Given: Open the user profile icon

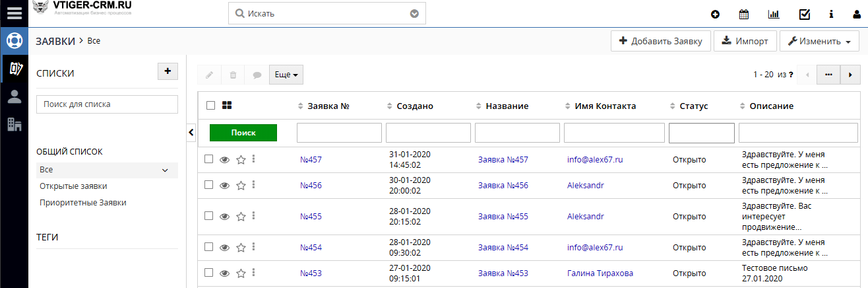Looking at the screenshot, I should point(856,14).
